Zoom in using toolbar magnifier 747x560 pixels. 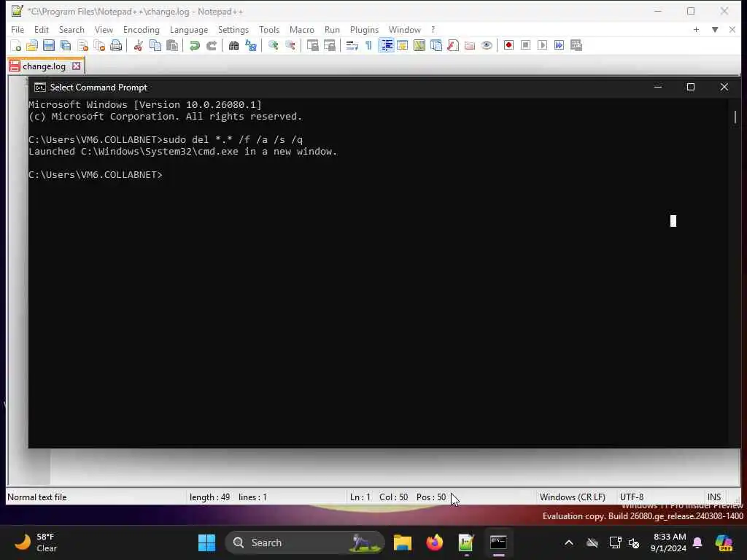(x=273, y=45)
